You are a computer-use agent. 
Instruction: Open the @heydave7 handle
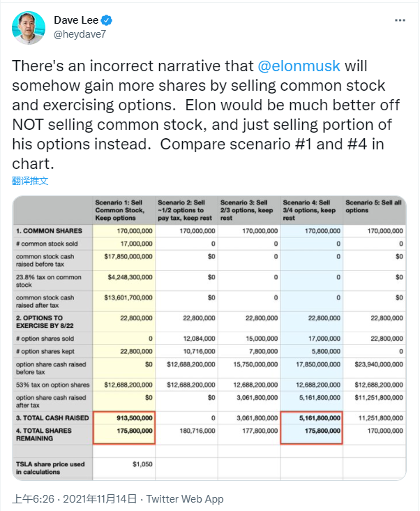coord(75,34)
